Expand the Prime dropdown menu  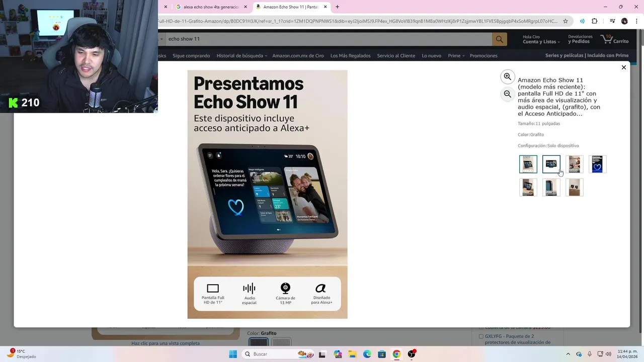[456, 56]
